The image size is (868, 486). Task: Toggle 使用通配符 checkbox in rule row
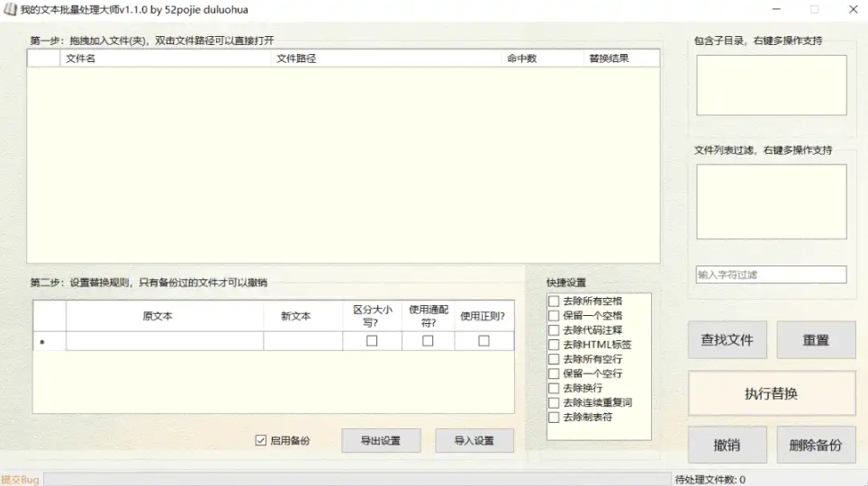pos(428,341)
